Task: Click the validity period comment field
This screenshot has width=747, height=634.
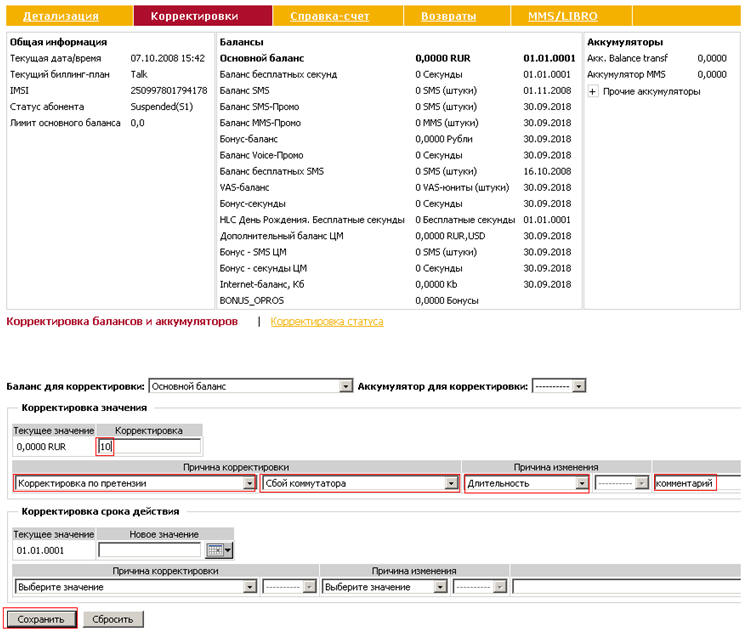Action: (626, 587)
